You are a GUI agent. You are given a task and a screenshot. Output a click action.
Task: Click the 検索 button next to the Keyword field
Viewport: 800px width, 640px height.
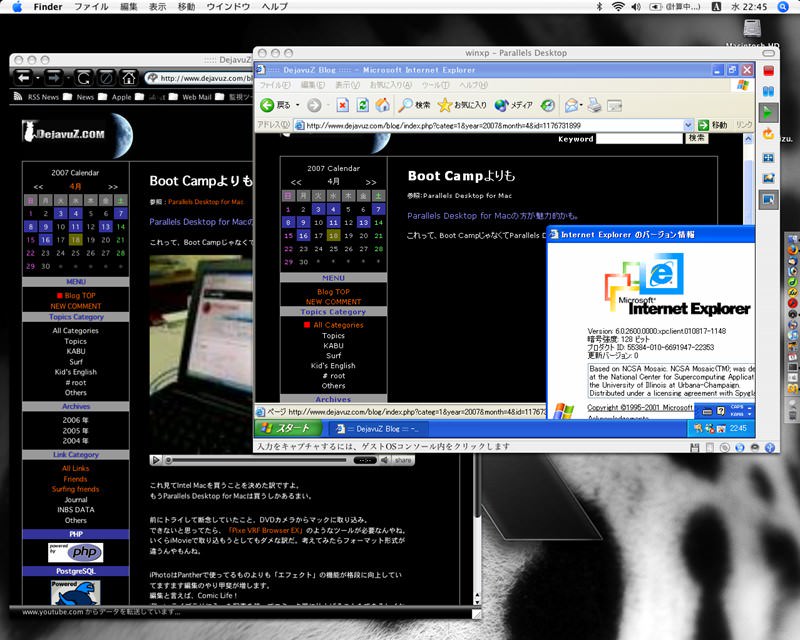(696, 138)
